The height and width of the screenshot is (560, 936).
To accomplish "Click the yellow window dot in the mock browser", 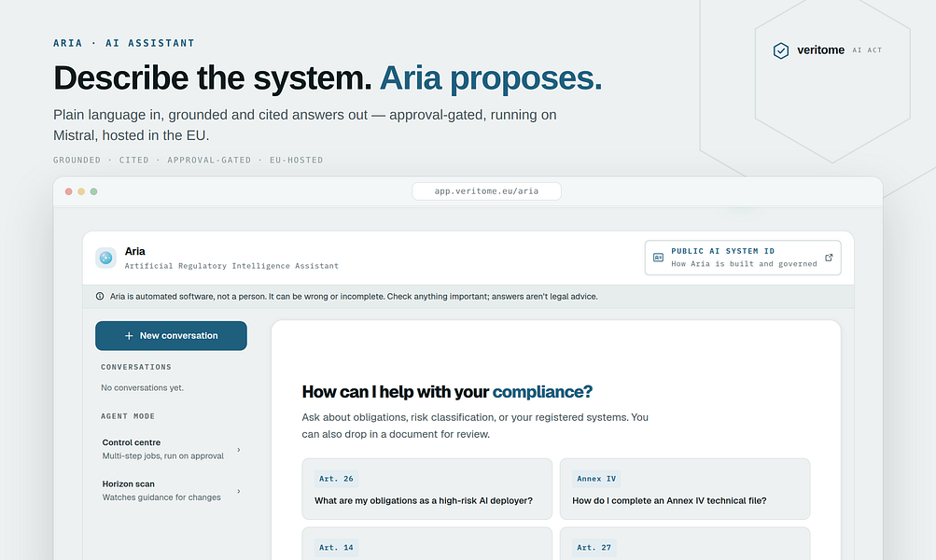I will pyautogui.click(x=81, y=191).
